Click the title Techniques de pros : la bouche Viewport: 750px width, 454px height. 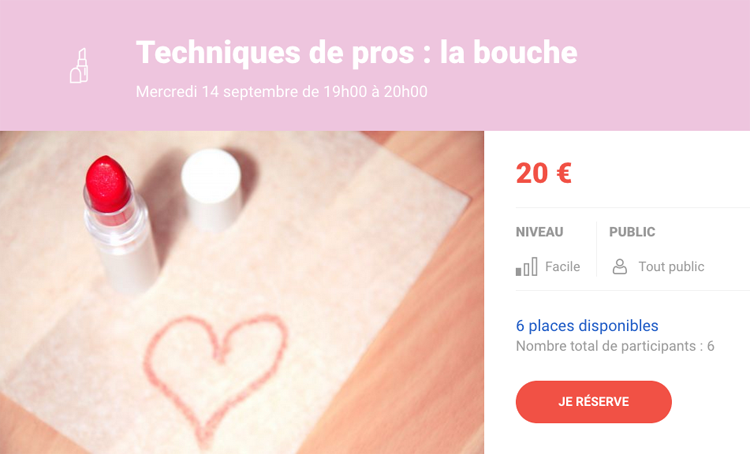356,52
